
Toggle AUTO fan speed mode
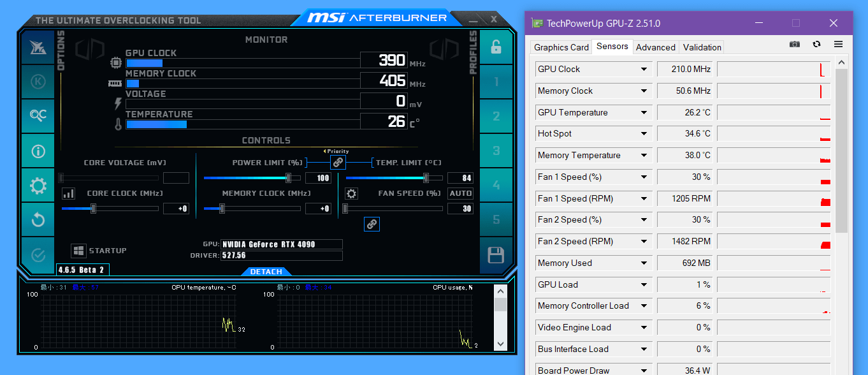(x=461, y=193)
